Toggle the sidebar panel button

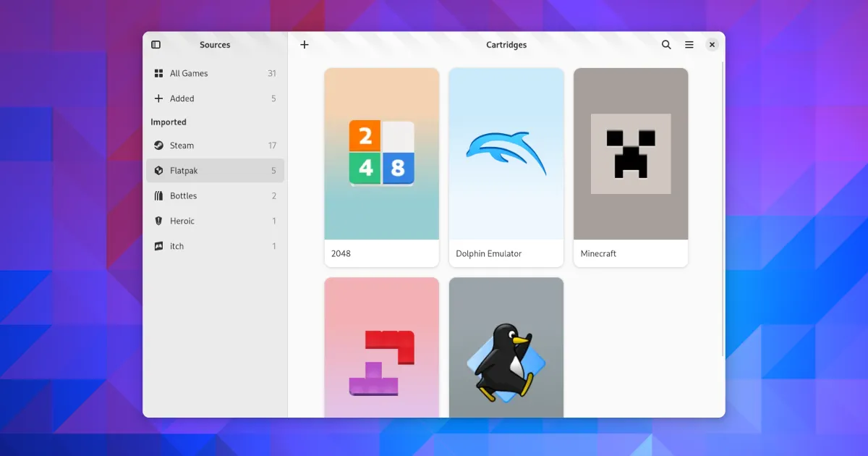click(156, 45)
